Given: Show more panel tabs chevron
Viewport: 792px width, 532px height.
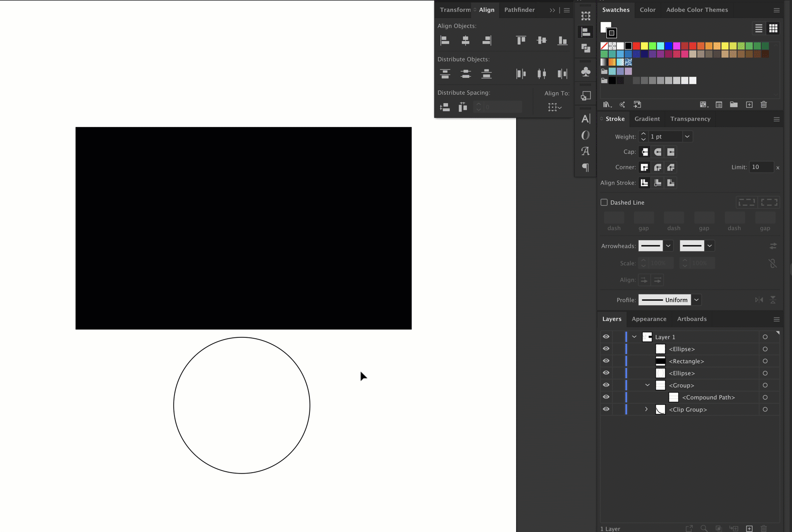Looking at the screenshot, I should click(552, 10).
